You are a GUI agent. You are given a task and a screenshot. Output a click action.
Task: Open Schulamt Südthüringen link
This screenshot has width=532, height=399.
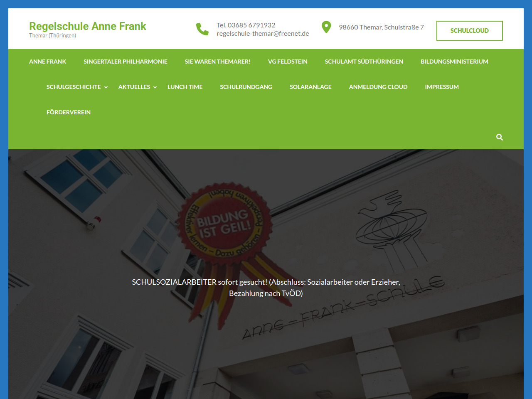(x=364, y=62)
